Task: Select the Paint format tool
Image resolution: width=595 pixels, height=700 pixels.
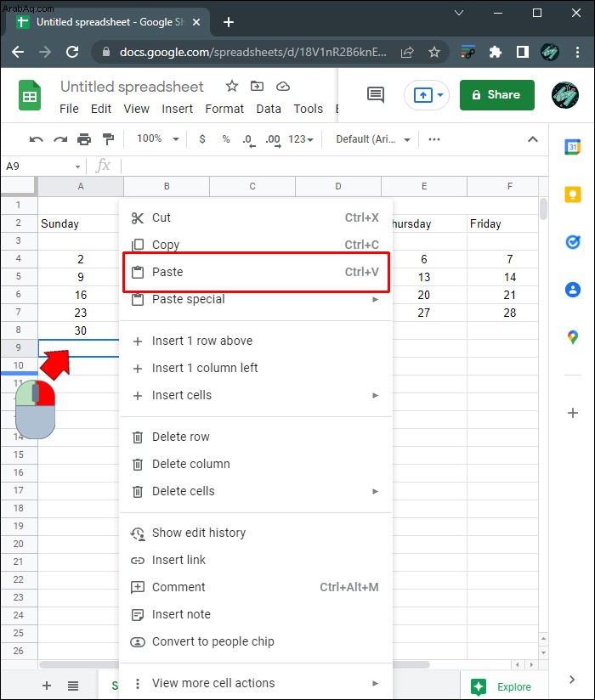Action: 108,139
